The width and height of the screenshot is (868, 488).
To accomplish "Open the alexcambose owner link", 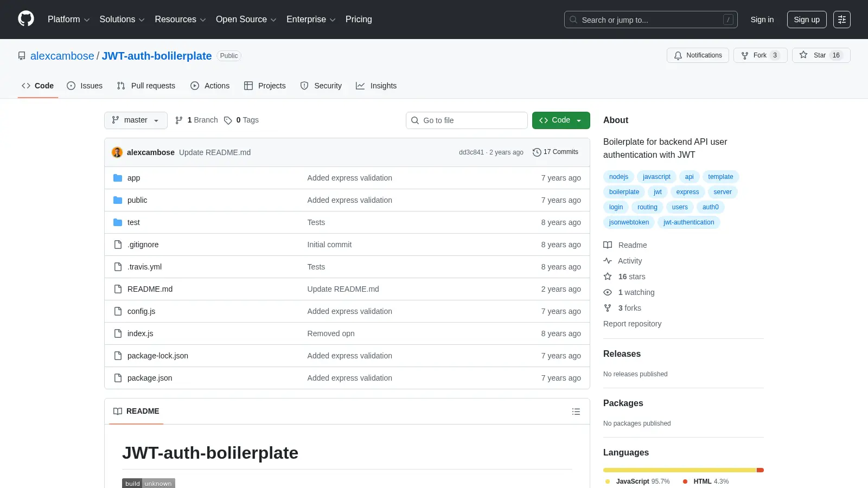I will tap(62, 56).
